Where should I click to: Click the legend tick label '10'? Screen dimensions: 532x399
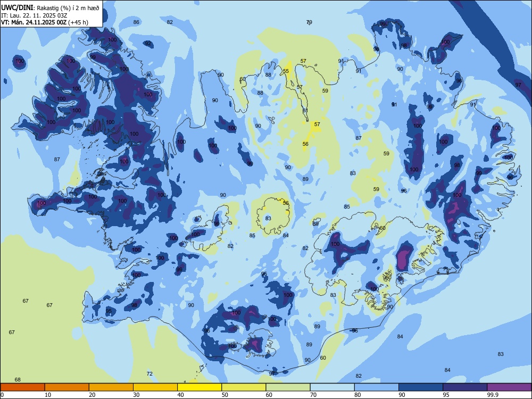[x=48, y=395]
